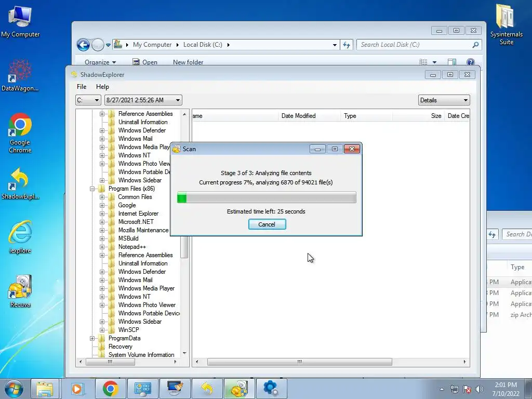The width and height of the screenshot is (532, 399).
Task: Click the scan progress bar
Action: [267, 197]
